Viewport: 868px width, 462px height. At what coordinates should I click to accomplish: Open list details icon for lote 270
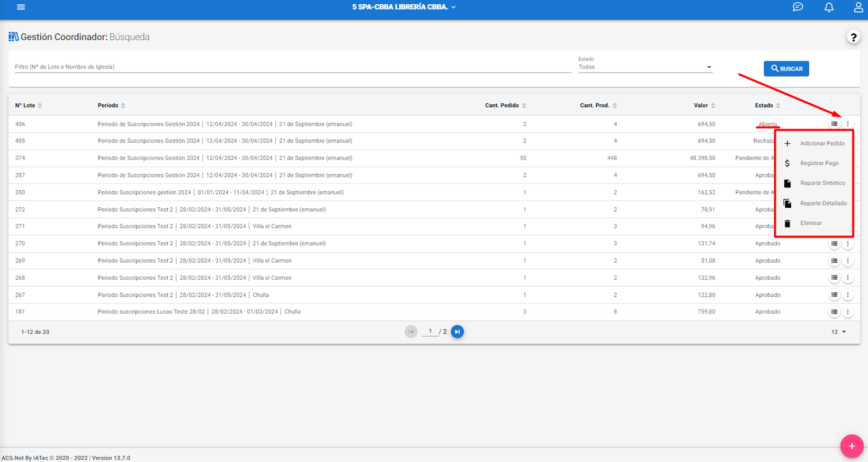click(834, 244)
